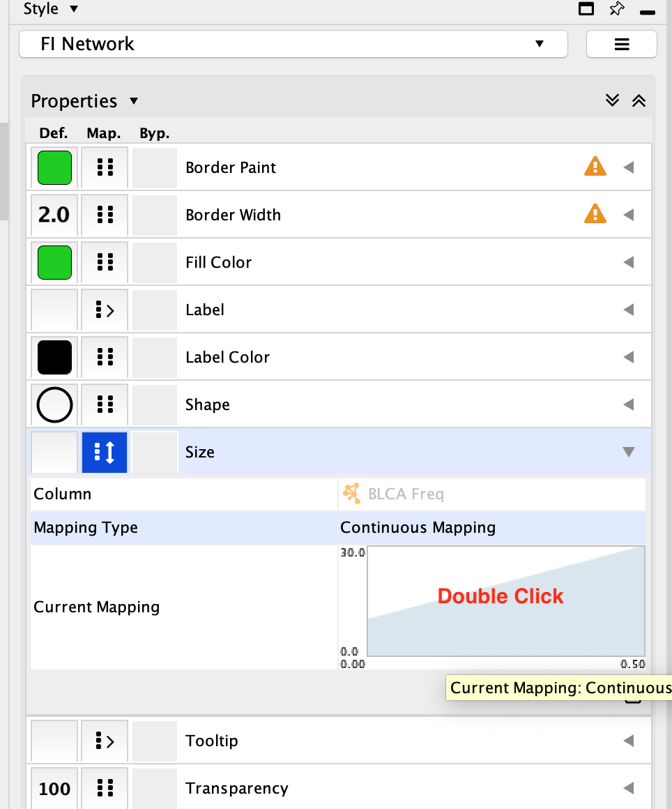Click the Shape default circle icon
This screenshot has height=809, width=672.
coord(54,404)
